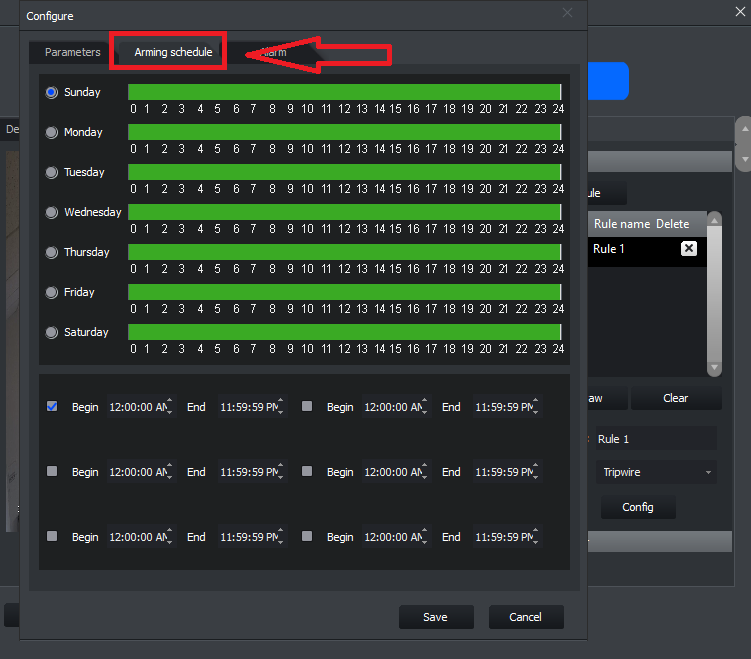751x659 pixels.
Task: Select the Friday radio button
Action: (52, 292)
